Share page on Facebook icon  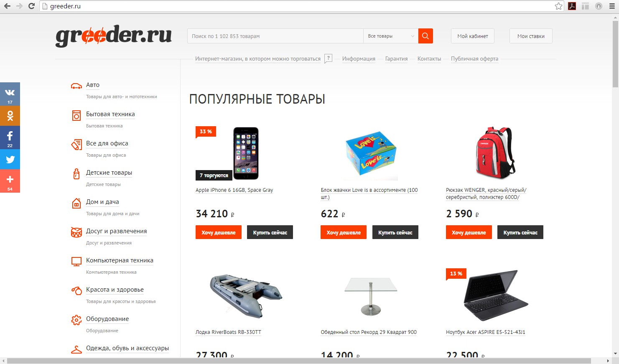[10, 138]
